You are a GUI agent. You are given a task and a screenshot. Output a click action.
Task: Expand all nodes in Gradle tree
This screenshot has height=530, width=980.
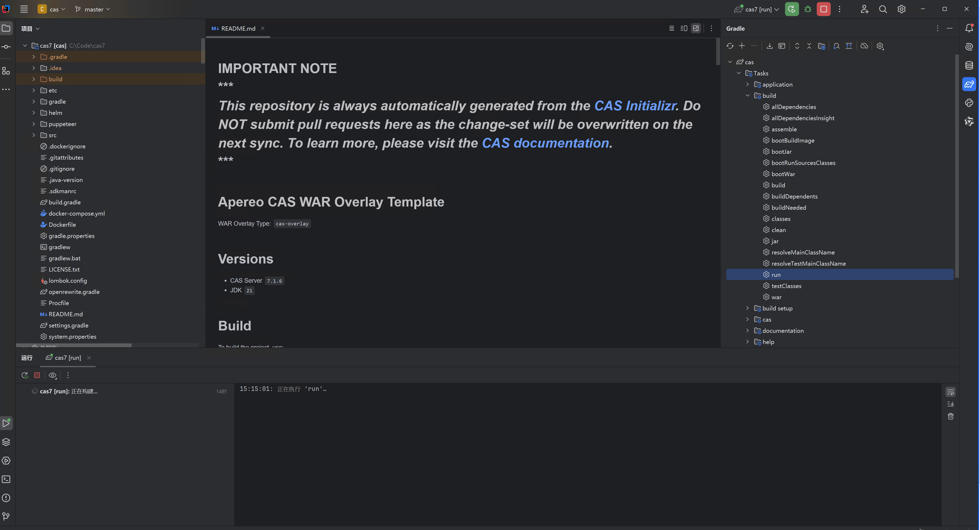pyautogui.click(x=797, y=46)
